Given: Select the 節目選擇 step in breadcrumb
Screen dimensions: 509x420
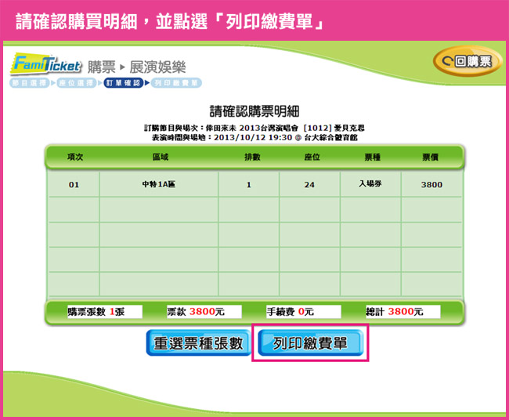Looking at the screenshot, I should coord(28,82).
